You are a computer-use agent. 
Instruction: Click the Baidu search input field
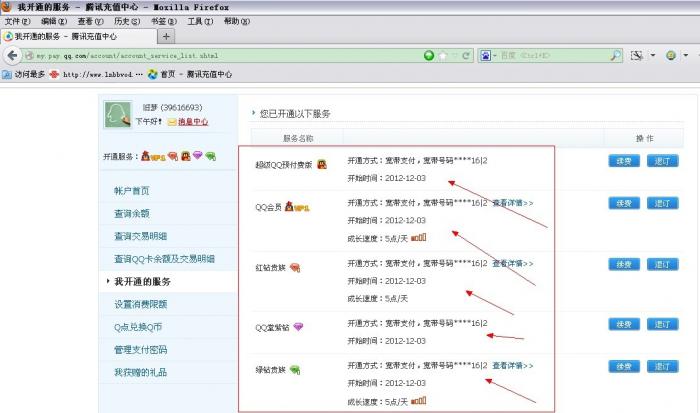tap(554, 56)
